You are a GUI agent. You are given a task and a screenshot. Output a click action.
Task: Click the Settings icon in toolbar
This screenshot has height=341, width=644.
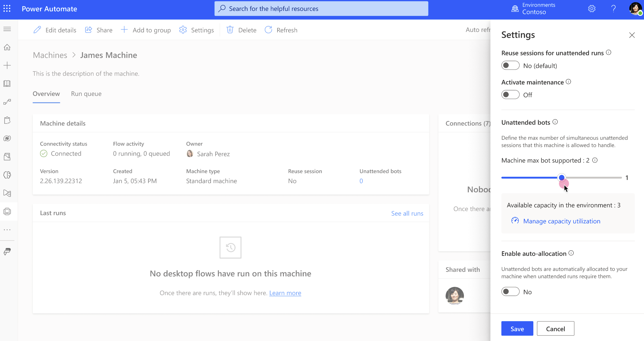tap(184, 30)
